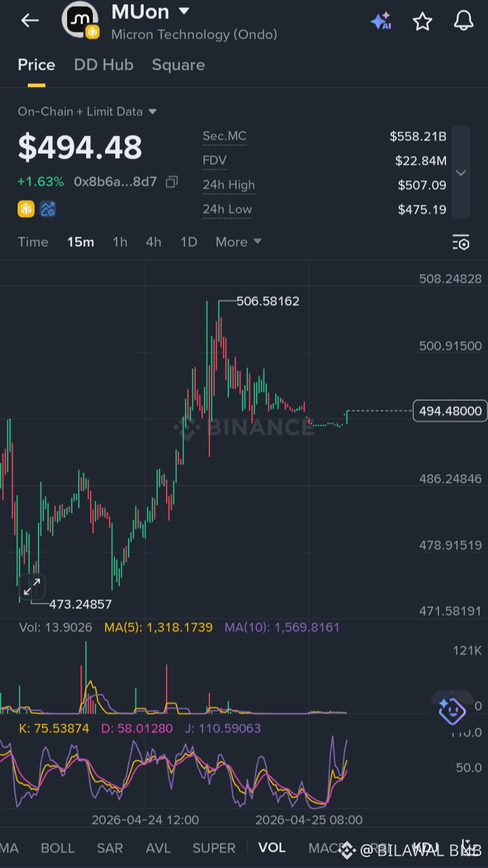Screen dimensions: 488x868
Task: Toggle the AVL indicator
Action: tap(158, 848)
